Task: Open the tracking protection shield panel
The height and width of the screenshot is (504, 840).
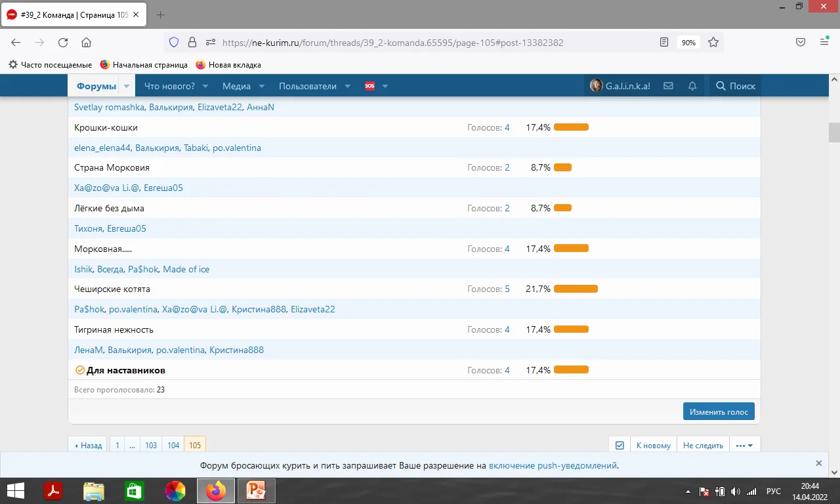Action: point(174,43)
